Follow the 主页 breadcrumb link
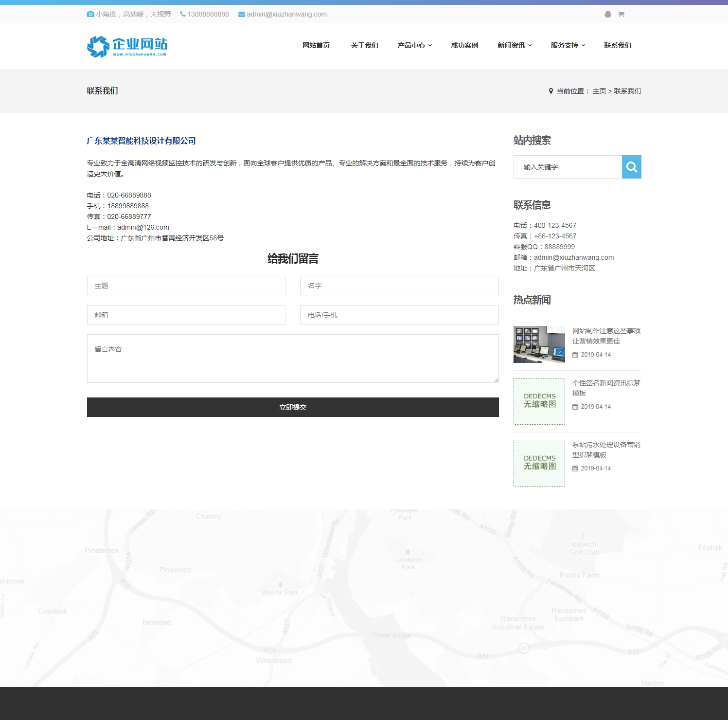The width and height of the screenshot is (728, 720). 599,91
